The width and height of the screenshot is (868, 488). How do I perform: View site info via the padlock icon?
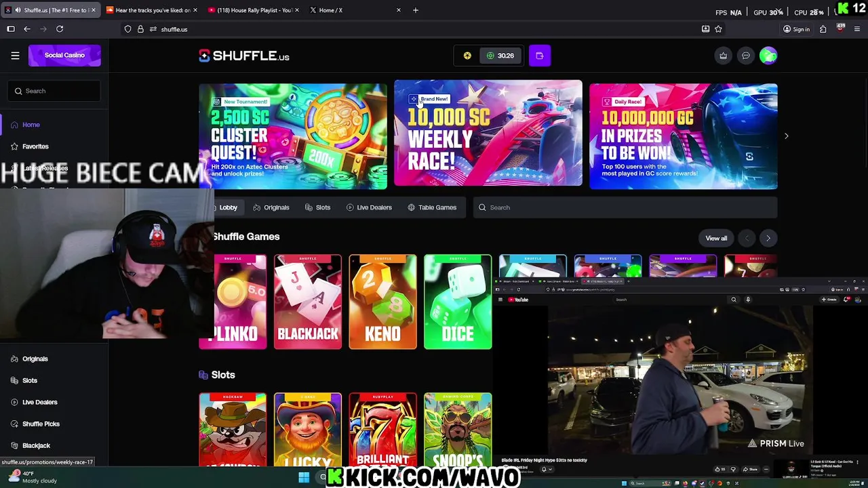[140, 29]
